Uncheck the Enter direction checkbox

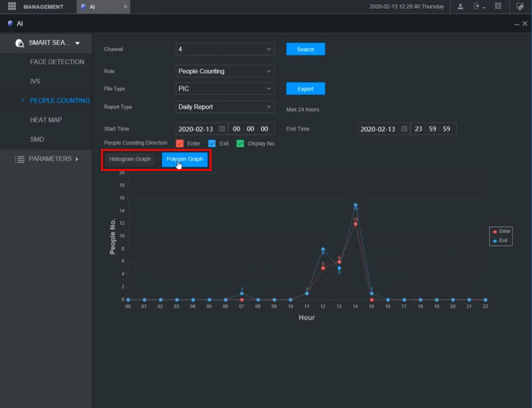180,143
